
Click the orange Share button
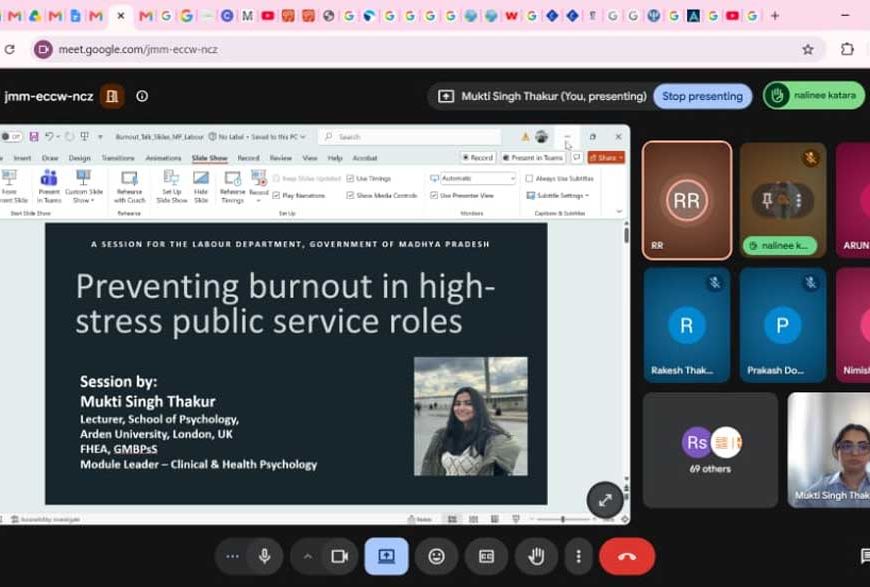pos(606,158)
